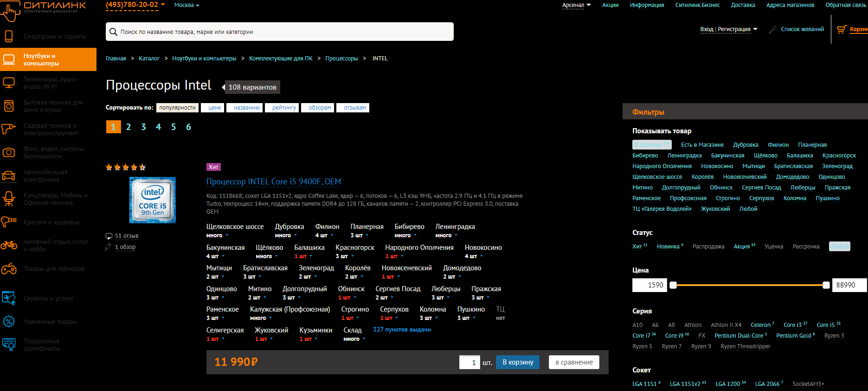The height and width of the screenshot is (391, 868).
Task: Click the shopping cart icon
Action: coord(842,29)
